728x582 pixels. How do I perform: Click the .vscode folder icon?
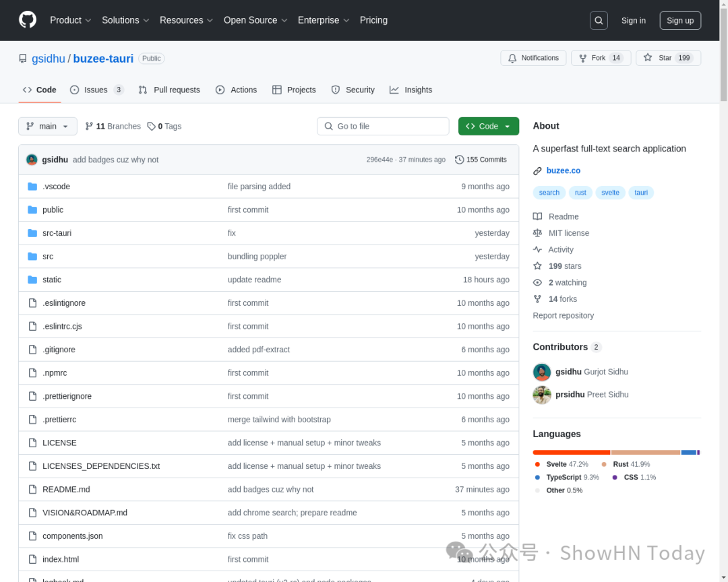pos(32,187)
